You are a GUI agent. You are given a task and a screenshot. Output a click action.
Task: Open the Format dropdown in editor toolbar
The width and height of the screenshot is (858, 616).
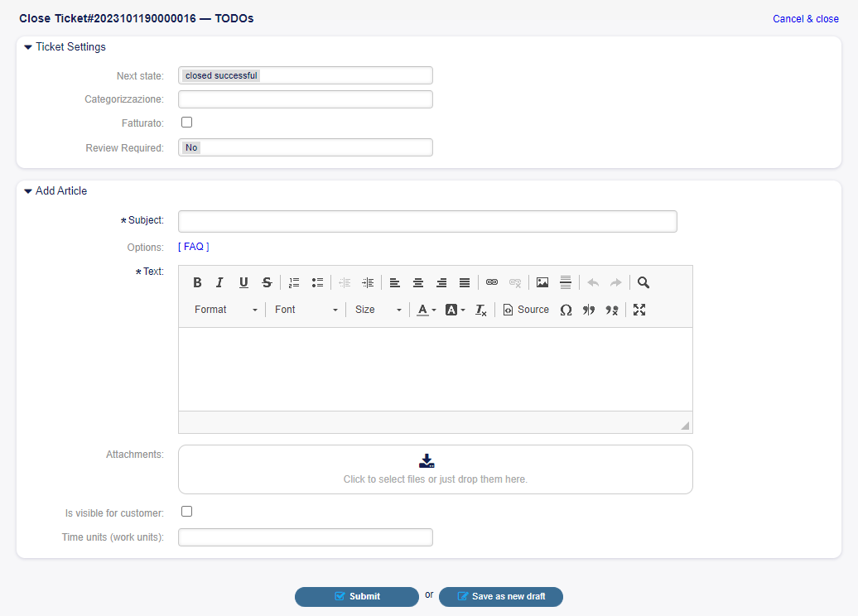tap(226, 310)
